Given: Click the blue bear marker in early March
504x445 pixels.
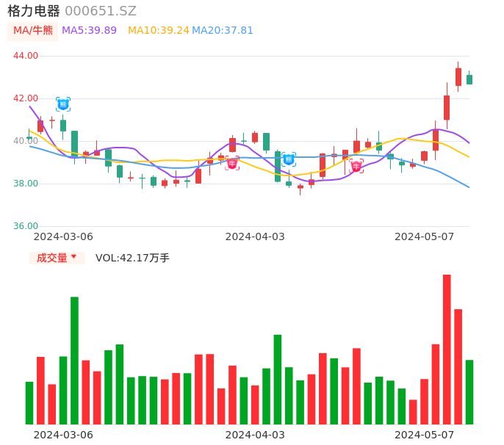Looking at the screenshot, I should pos(63,104).
